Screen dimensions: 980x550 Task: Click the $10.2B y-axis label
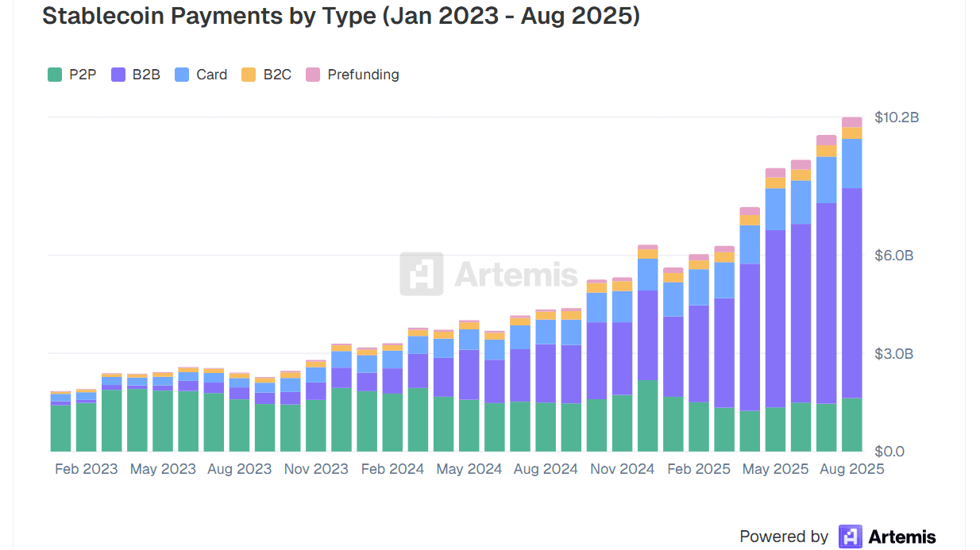point(897,117)
